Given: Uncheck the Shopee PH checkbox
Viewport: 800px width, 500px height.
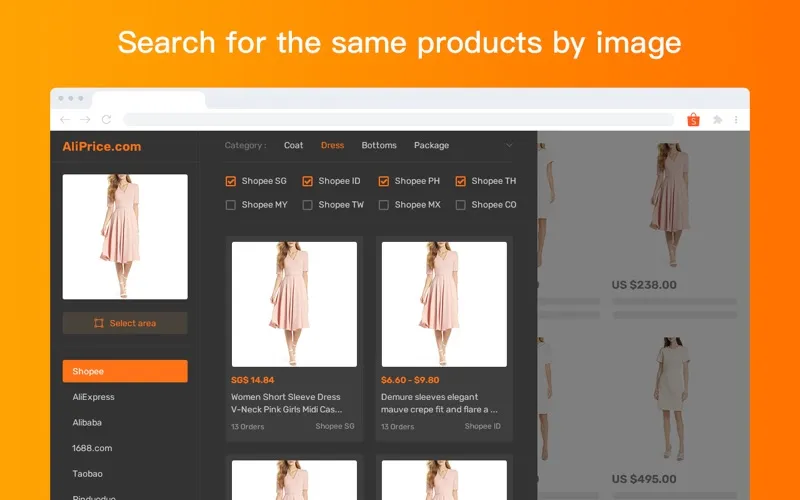Looking at the screenshot, I should pos(384,181).
